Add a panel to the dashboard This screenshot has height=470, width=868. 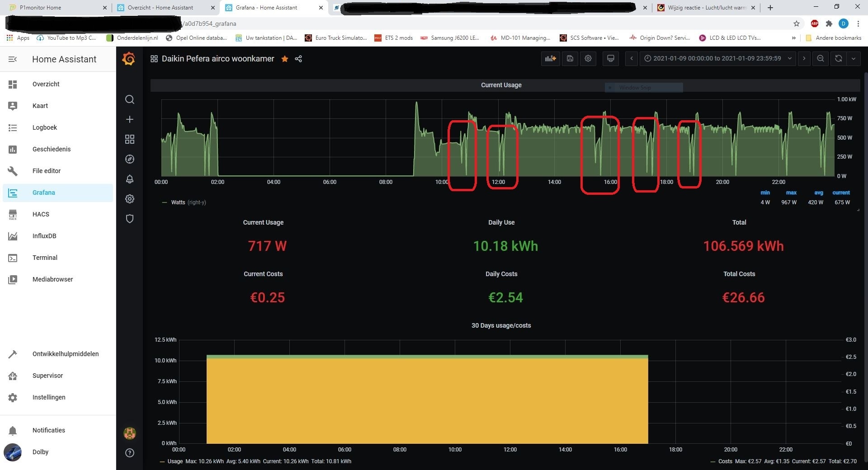(x=550, y=58)
